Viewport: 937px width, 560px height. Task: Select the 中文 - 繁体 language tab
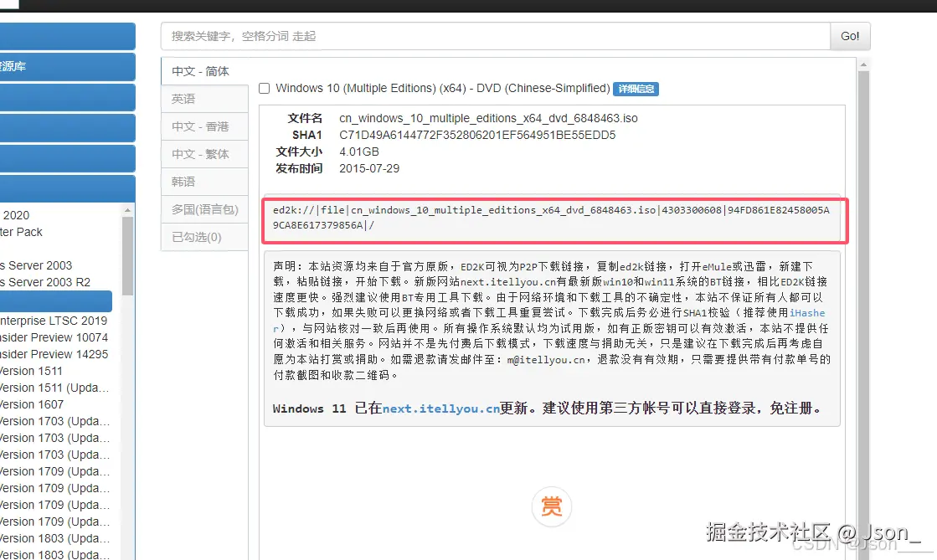204,154
